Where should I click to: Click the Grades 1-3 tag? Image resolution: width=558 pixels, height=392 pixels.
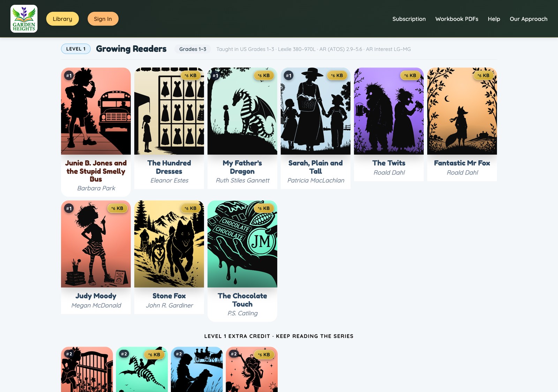point(193,49)
